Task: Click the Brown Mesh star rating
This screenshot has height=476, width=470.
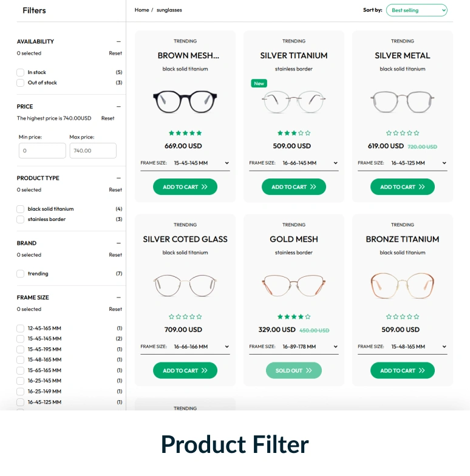Action: coord(185,133)
